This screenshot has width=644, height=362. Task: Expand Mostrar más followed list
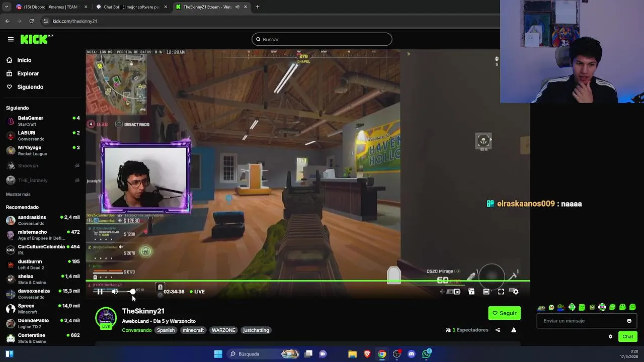(x=18, y=194)
